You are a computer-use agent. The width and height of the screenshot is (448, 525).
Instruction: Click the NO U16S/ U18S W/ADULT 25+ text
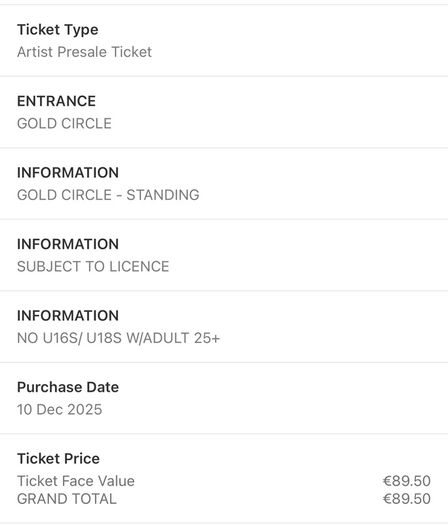pyautogui.click(x=119, y=338)
